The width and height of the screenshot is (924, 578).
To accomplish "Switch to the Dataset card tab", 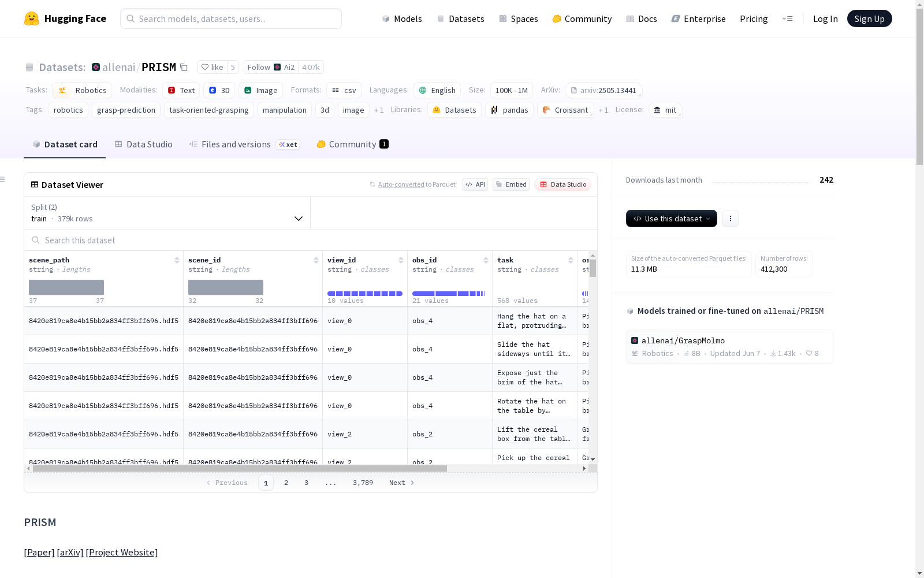I will [65, 144].
